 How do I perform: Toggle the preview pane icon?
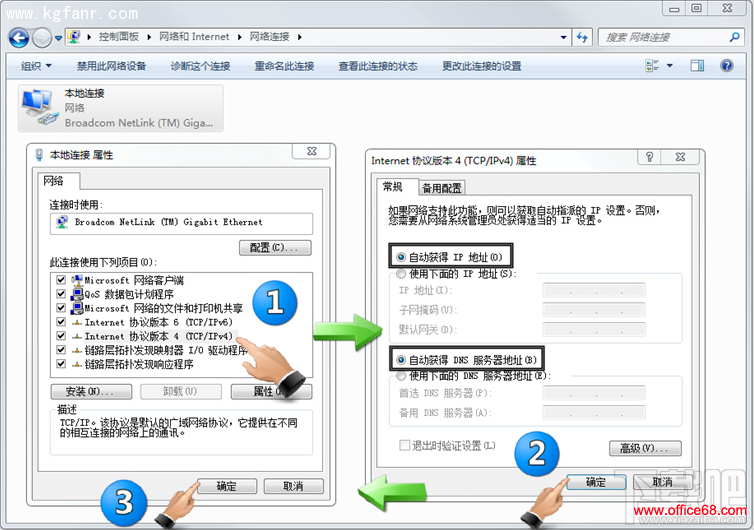click(697, 66)
